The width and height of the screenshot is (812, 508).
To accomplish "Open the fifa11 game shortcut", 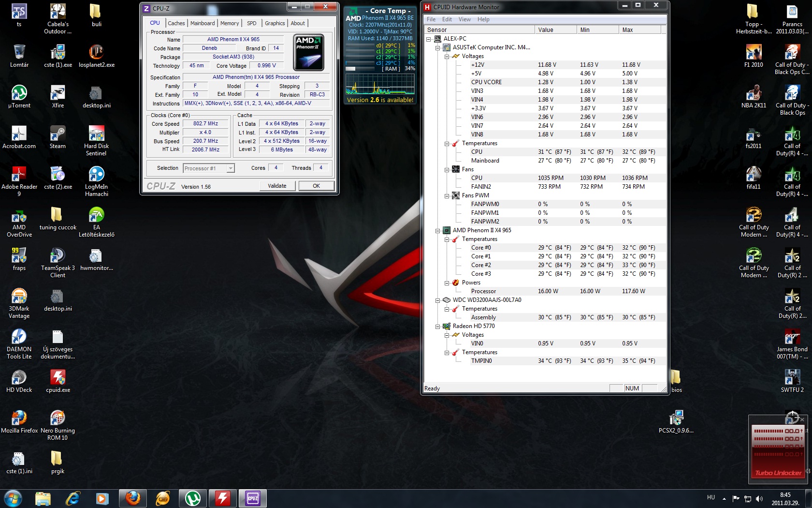I will (754, 178).
